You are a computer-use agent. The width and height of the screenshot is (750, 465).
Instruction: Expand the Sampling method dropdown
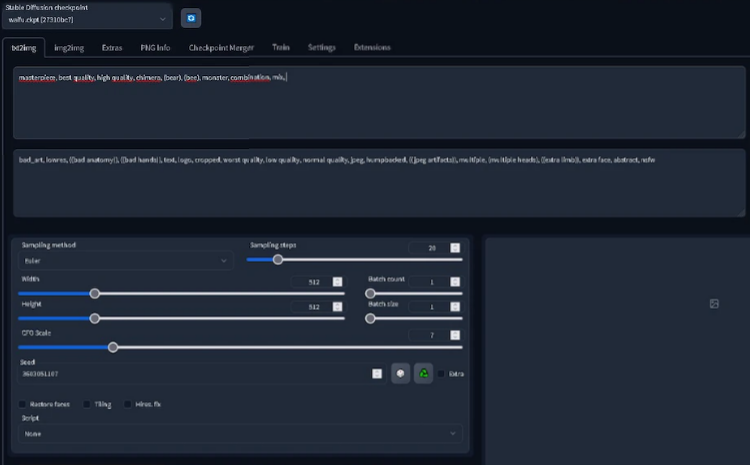(125, 261)
